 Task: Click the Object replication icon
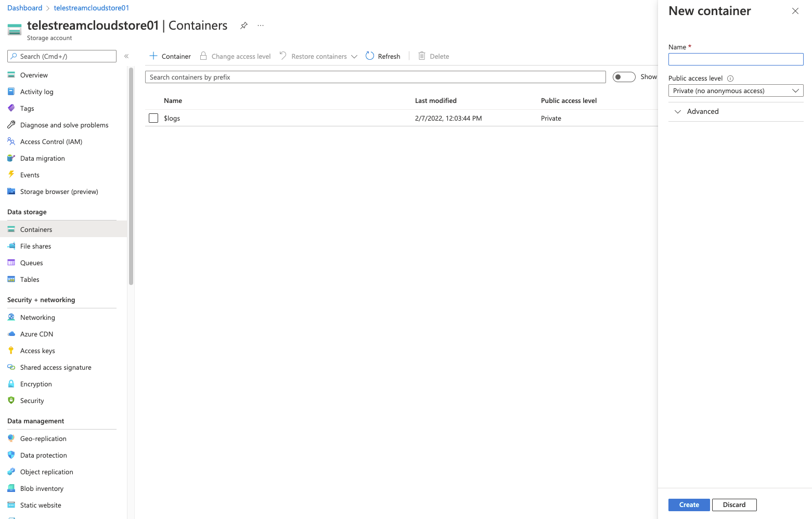(x=11, y=472)
